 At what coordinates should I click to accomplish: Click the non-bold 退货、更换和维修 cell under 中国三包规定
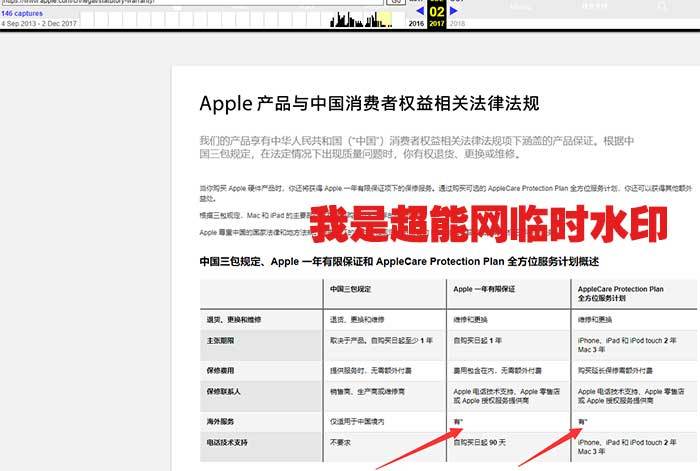[x=357, y=320]
